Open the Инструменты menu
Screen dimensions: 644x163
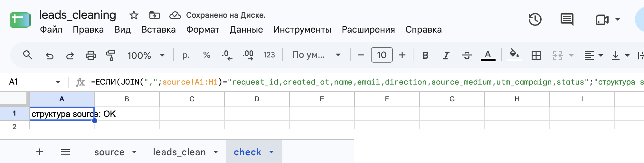point(302,30)
